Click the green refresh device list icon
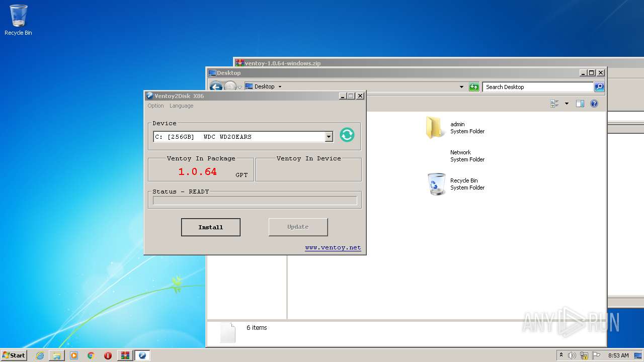The width and height of the screenshot is (644, 362). click(x=347, y=135)
